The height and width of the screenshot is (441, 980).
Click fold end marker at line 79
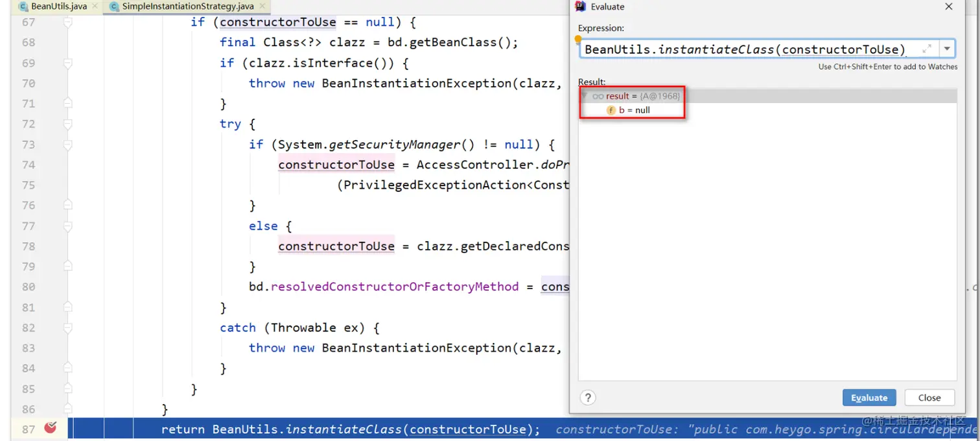(x=67, y=267)
